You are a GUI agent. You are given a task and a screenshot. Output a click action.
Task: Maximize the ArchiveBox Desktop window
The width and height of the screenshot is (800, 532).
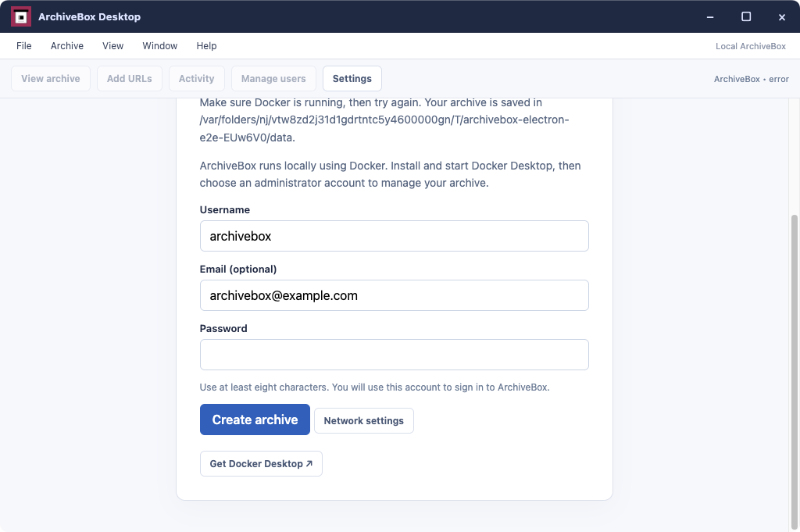(x=746, y=17)
